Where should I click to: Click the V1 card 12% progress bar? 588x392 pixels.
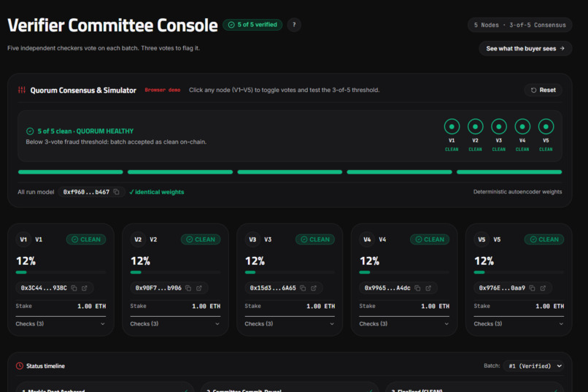[61, 272]
